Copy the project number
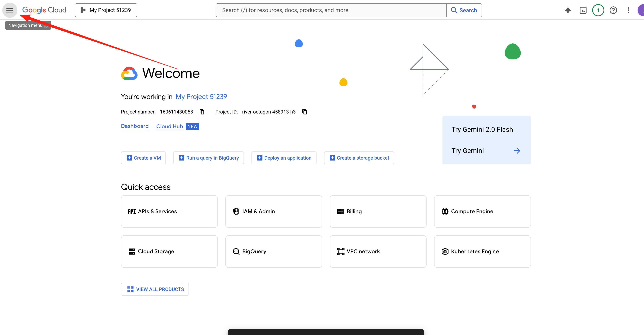Viewport: 644px width, 335px height. tap(202, 112)
